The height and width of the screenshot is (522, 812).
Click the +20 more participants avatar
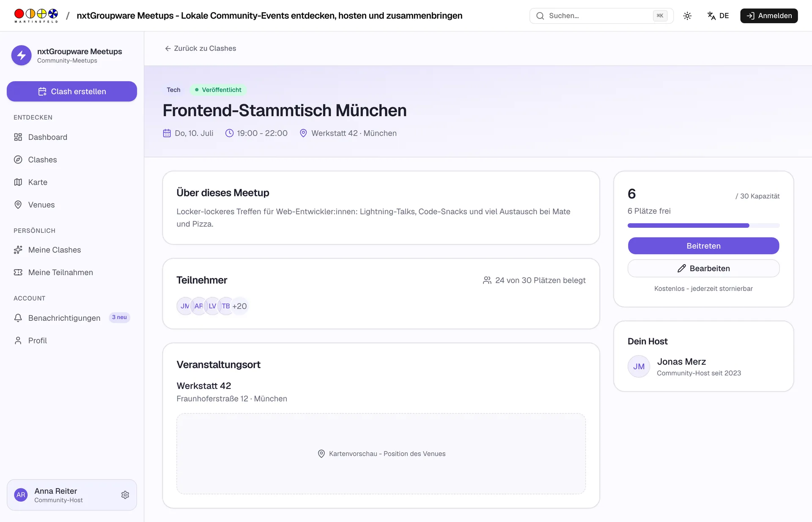pos(239,306)
